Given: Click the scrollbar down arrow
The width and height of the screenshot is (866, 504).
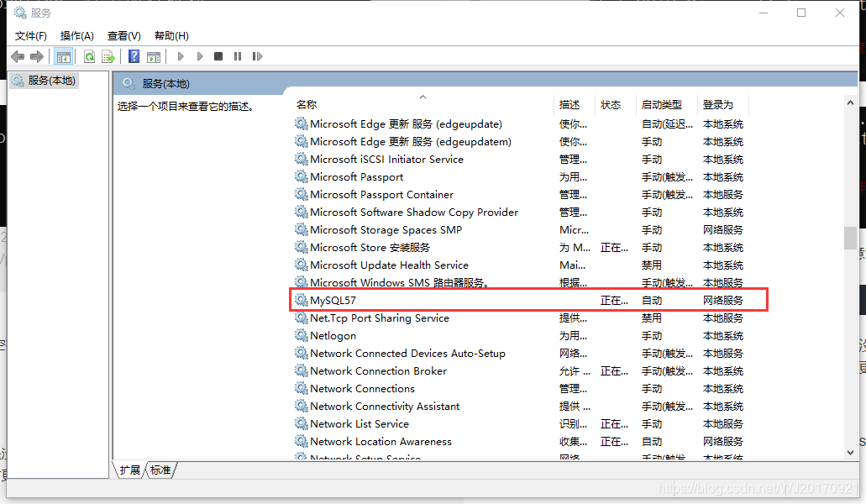Looking at the screenshot, I should point(850,453).
